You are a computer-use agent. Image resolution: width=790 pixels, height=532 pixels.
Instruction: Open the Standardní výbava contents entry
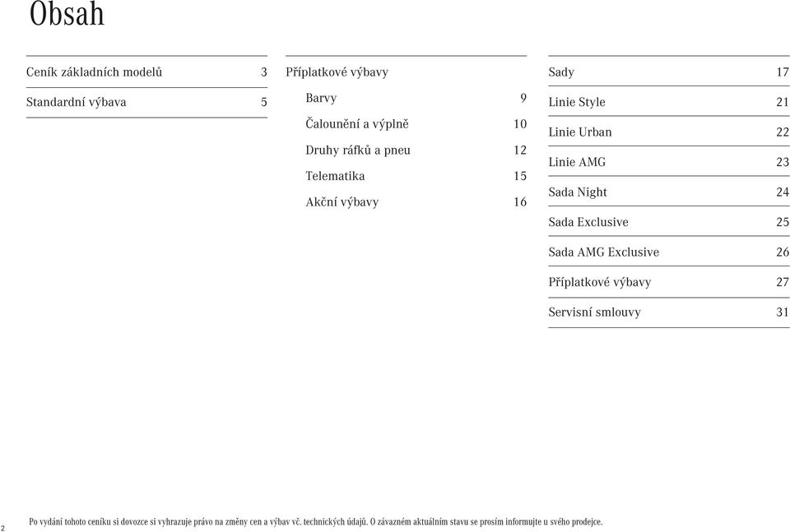pos(146,102)
